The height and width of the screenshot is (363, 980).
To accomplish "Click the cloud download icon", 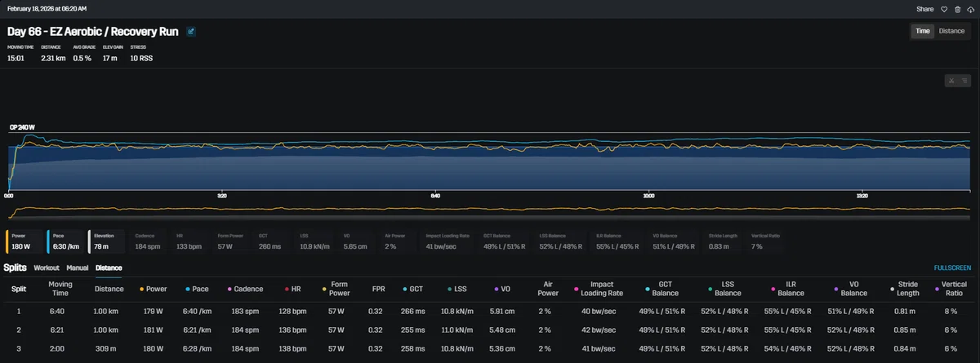I will tap(970, 9).
